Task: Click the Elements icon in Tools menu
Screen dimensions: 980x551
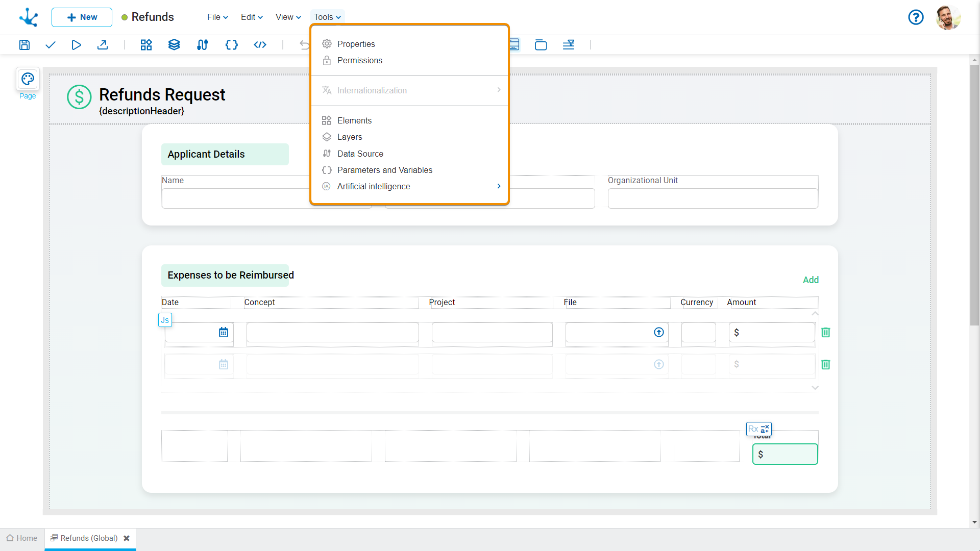Action: 327,120
